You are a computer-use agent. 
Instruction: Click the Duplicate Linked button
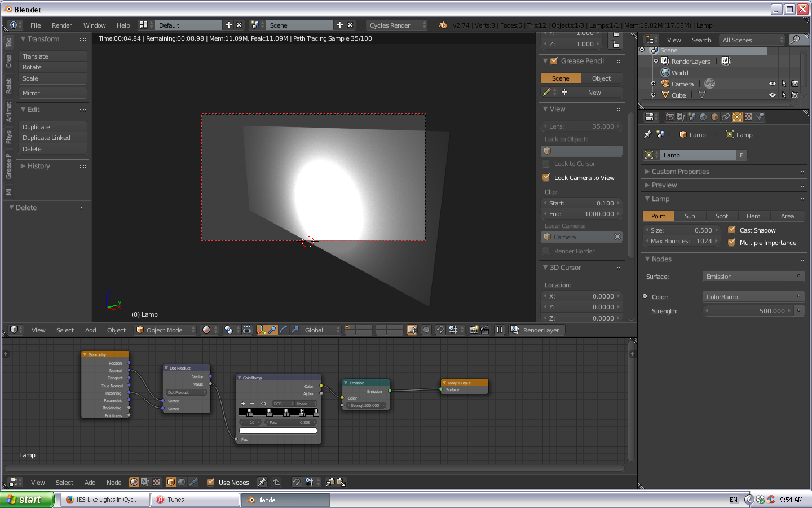[52, 138]
